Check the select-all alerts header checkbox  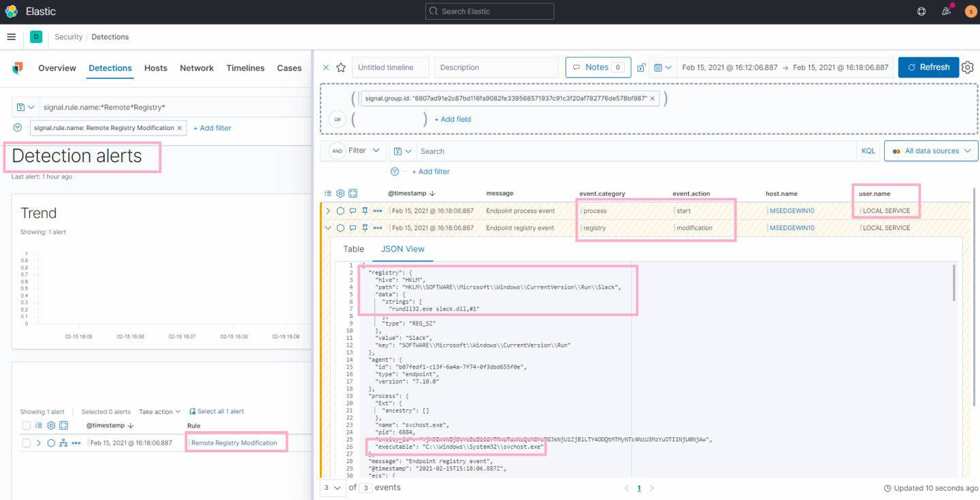click(26, 425)
